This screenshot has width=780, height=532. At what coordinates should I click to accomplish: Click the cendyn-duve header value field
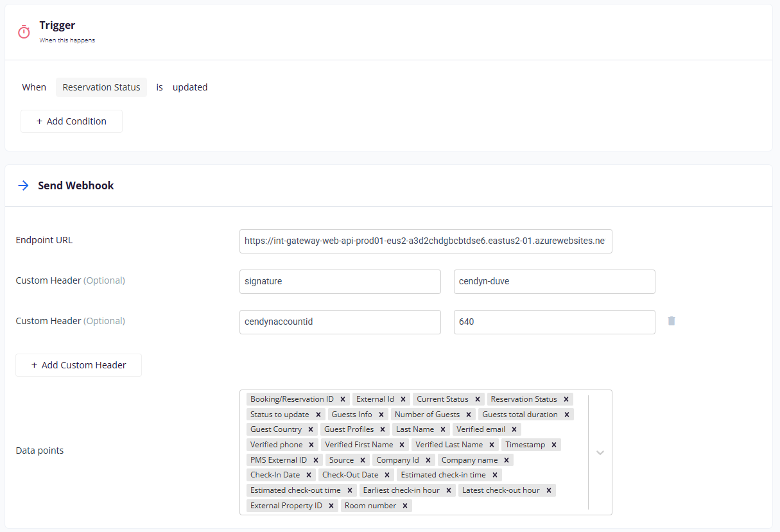(554, 281)
